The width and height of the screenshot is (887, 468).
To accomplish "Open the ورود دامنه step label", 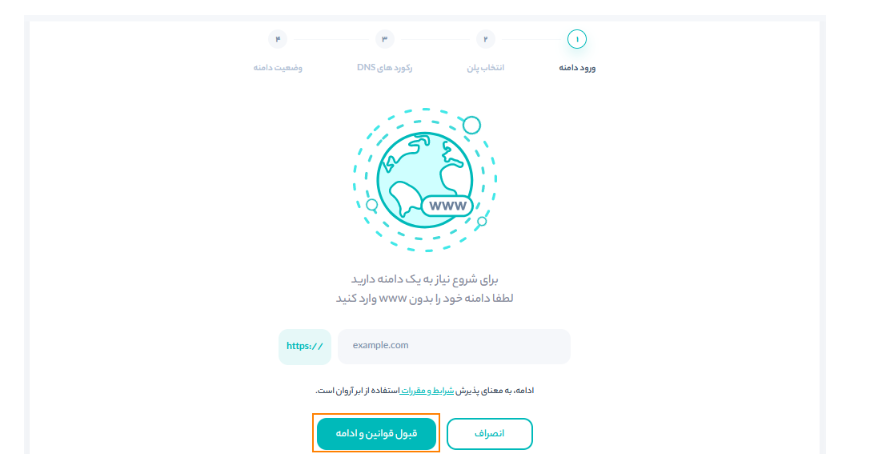I will point(578,68).
